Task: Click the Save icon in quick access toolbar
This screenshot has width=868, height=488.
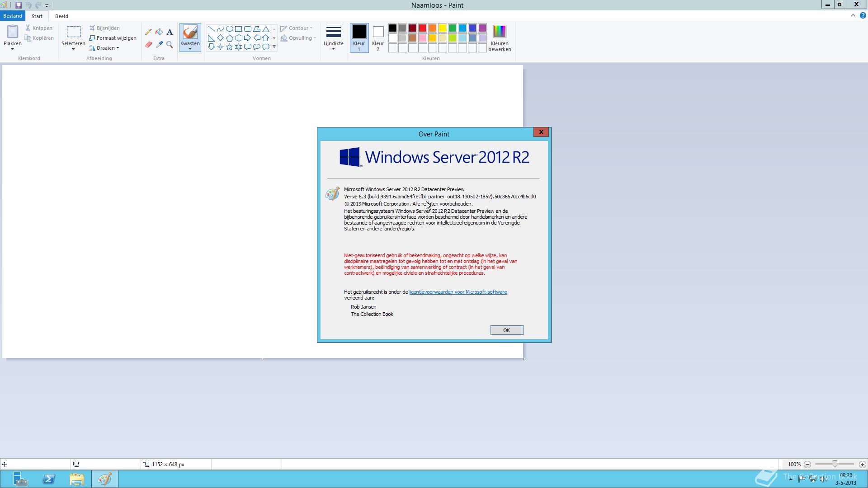Action: (x=19, y=5)
